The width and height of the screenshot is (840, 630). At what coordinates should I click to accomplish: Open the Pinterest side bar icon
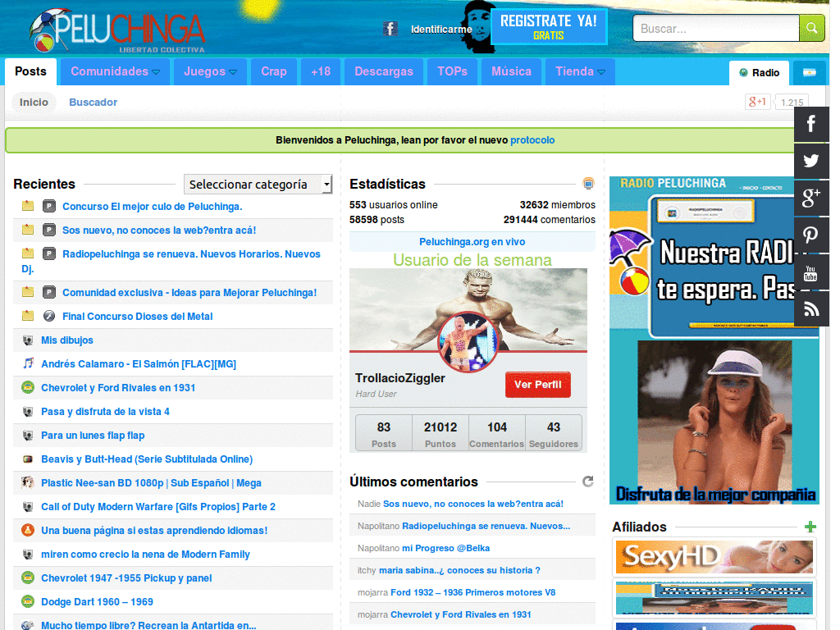point(811,235)
